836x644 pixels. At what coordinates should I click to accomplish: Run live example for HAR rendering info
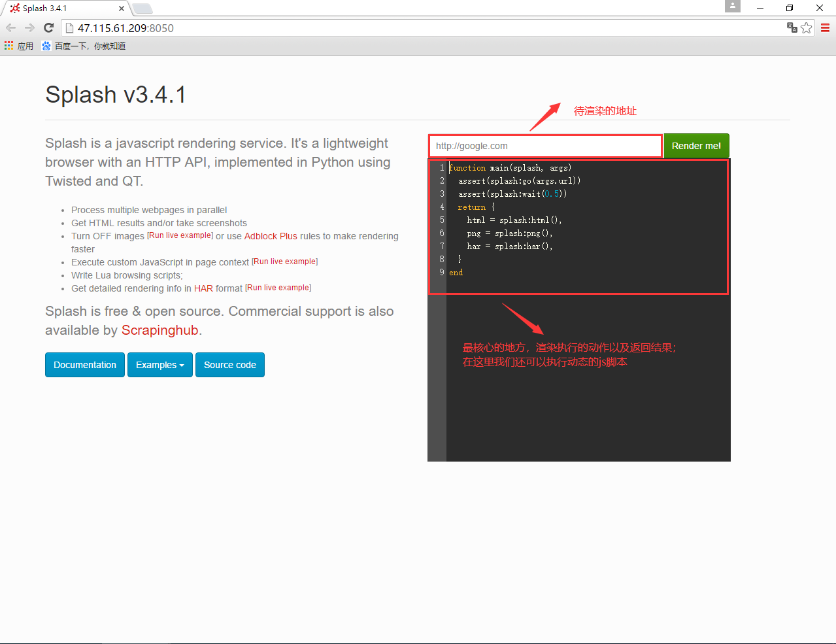(x=278, y=288)
